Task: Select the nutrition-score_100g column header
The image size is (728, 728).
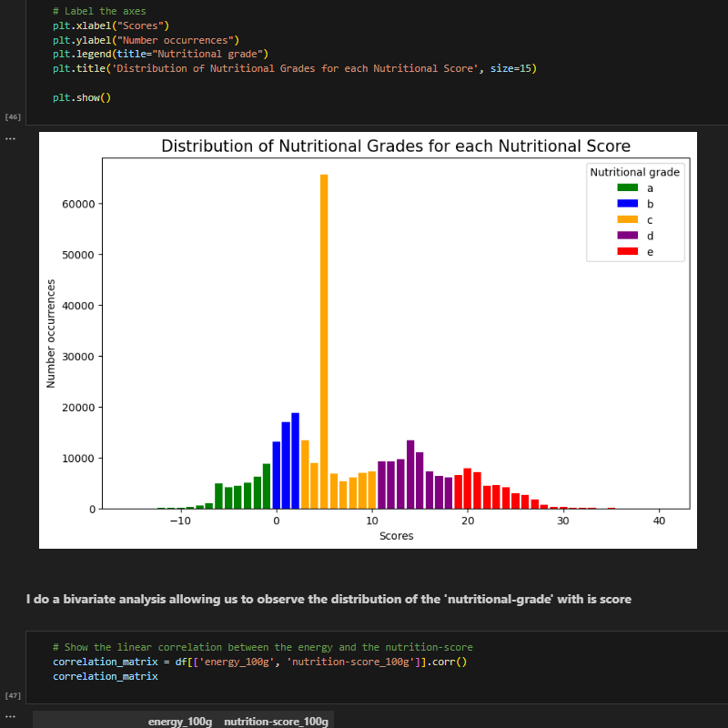Action: (x=276, y=721)
